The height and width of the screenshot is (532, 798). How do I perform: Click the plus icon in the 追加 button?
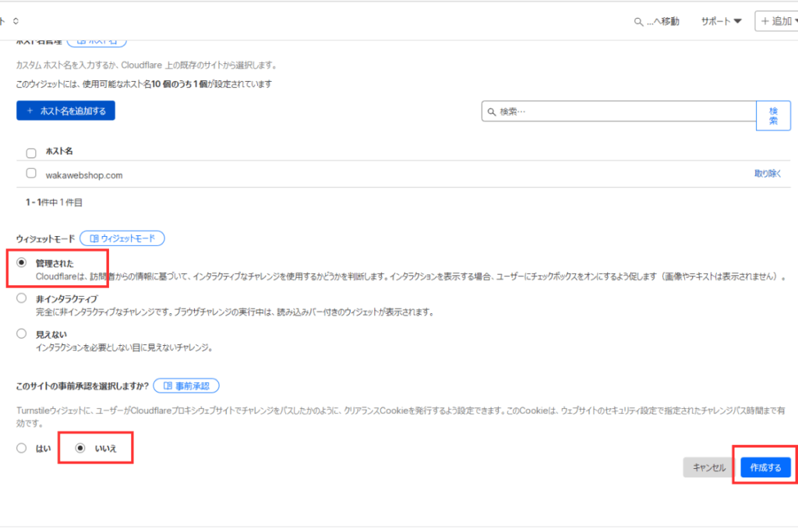coord(765,21)
